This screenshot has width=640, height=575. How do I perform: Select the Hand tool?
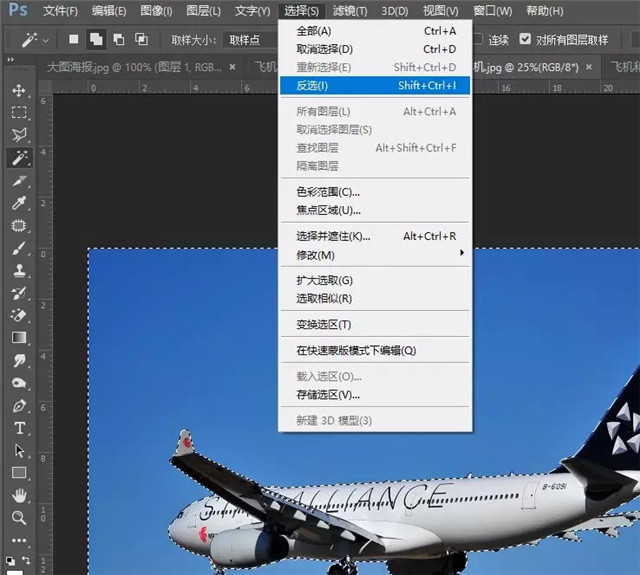tap(19, 495)
